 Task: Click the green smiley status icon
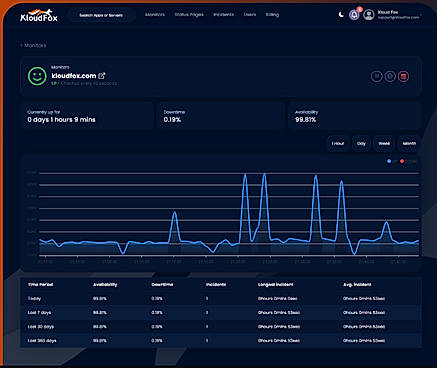[37, 76]
